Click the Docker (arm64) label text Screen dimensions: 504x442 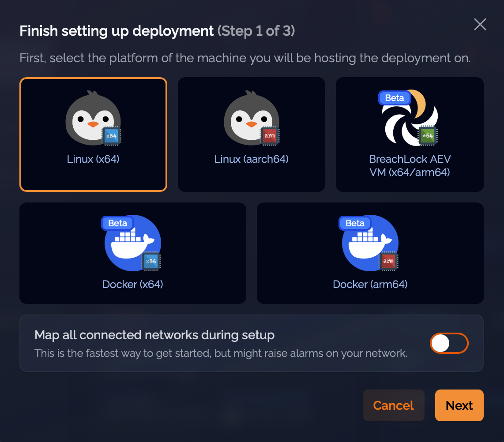coord(370,284)
